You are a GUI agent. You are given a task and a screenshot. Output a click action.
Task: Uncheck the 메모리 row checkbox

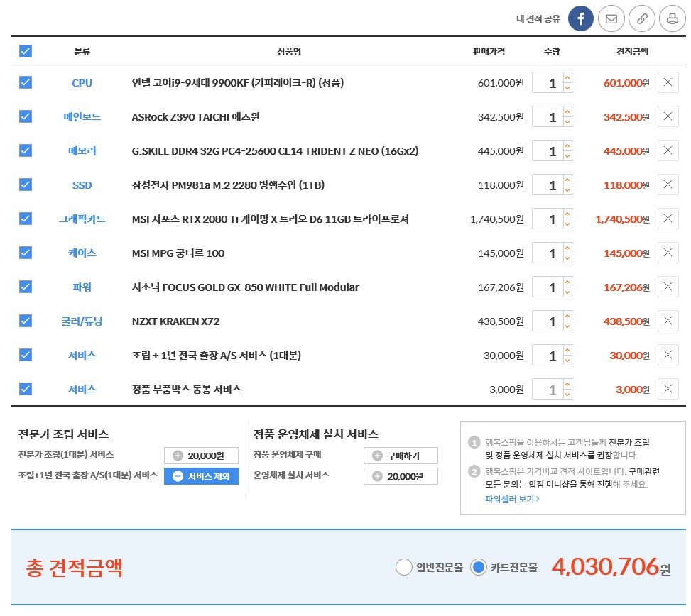pyautogui.click(x=26, y=150)
